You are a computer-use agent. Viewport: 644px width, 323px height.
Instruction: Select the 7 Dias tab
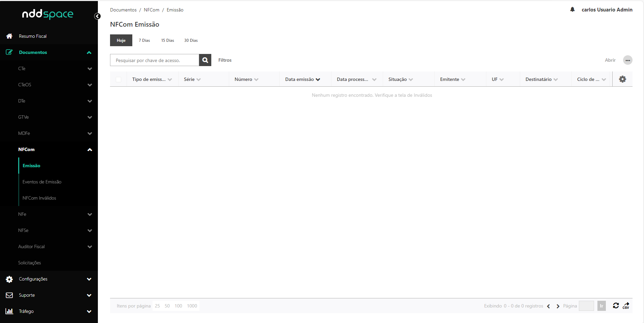144,40
